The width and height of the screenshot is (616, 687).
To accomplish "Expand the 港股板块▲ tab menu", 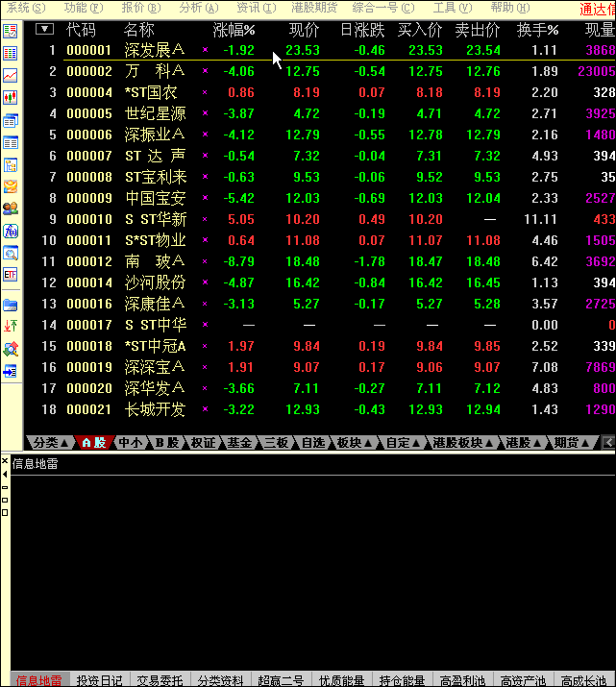I will pos(462,443).
